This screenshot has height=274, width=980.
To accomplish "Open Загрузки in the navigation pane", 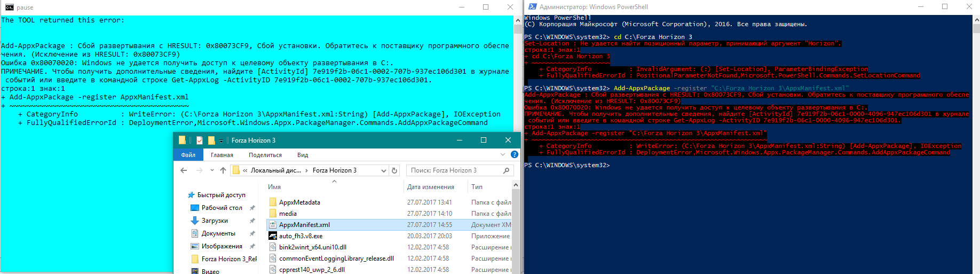I will pos(215,221).
